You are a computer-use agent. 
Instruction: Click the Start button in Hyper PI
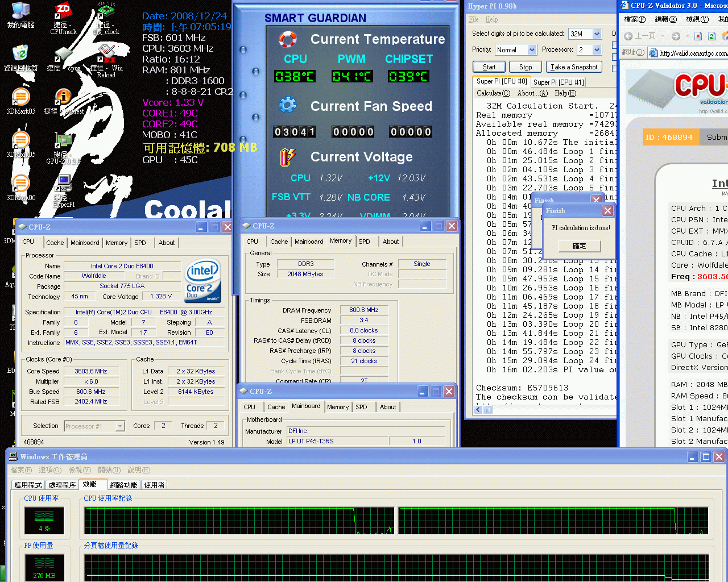[489, 66]
